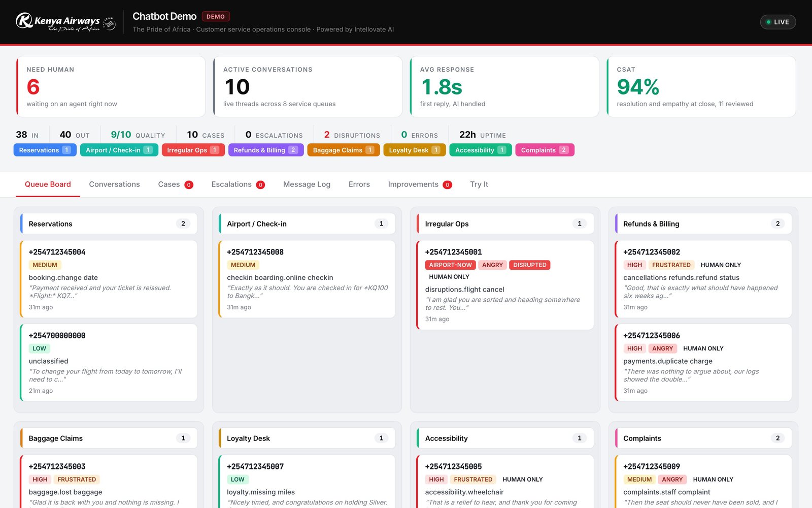The height and width of the screenshot is (508, 812).
Task: Click the CSAT 94% card
Action: tap(701, 87)
